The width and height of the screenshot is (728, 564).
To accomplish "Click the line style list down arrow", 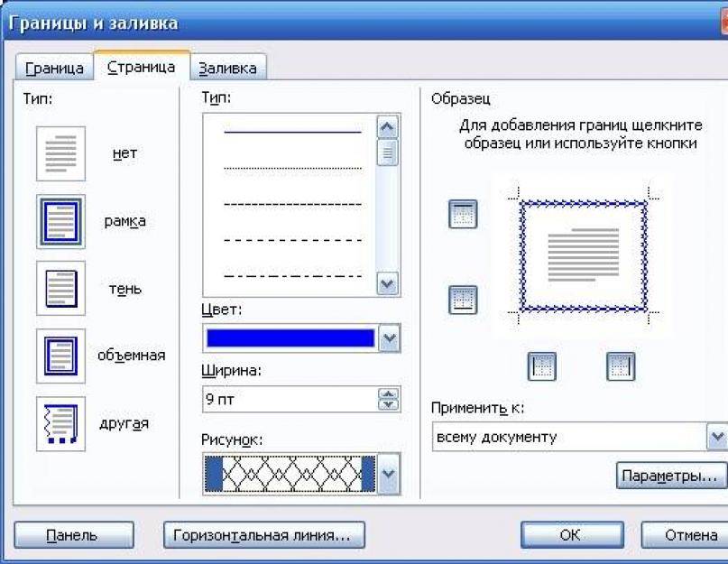I will tap(388, 283).
